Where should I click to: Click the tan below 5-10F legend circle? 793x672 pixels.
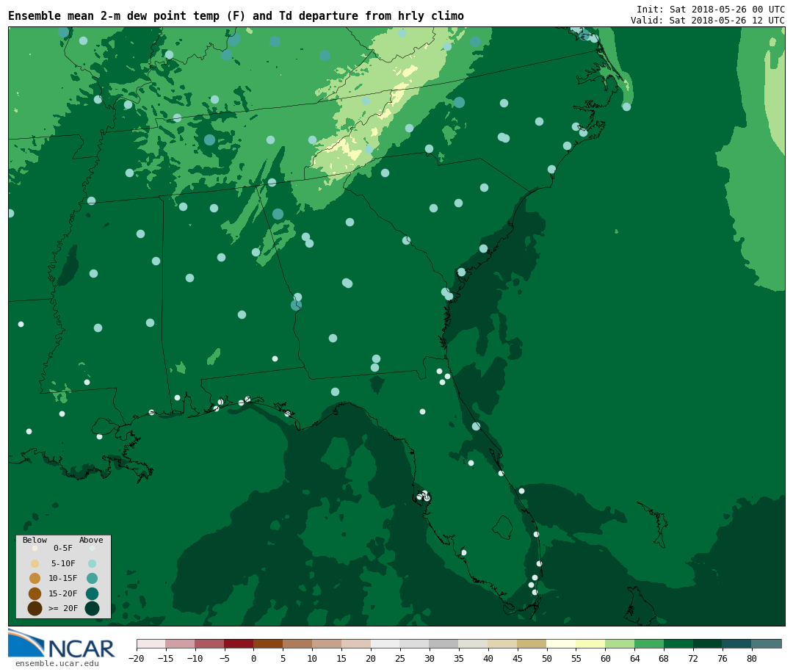pos(35,563)
